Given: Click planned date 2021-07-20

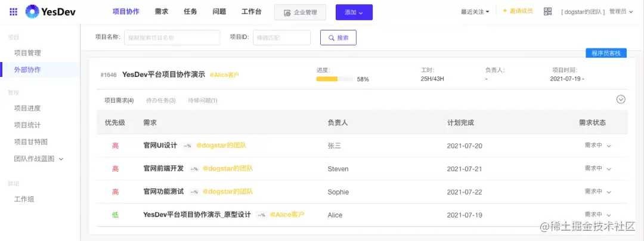Looking at the screenshot, I should (x=465, y=146).
